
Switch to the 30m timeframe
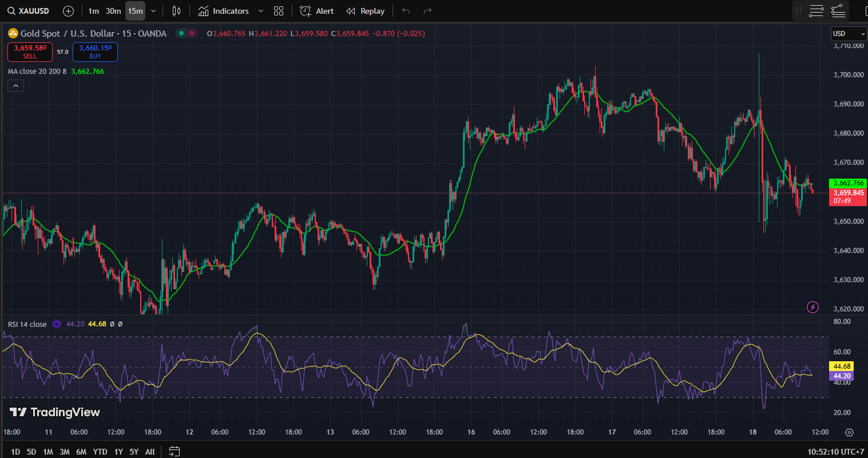pos(113,11)
